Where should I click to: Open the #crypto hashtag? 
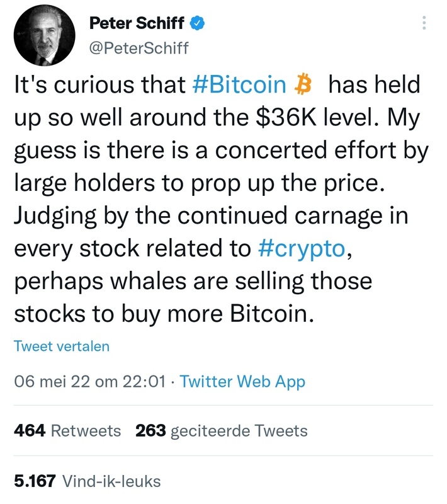pyautogui.click(x=301, y=248)
